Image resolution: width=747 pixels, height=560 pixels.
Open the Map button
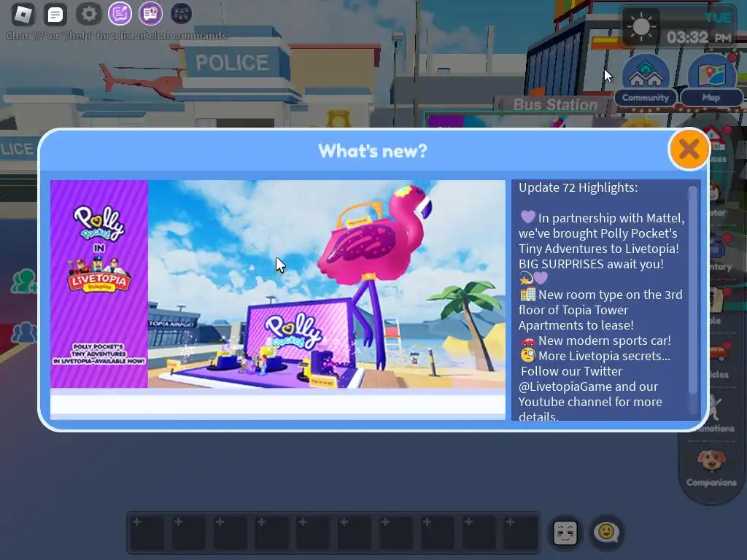coord(711,79)
